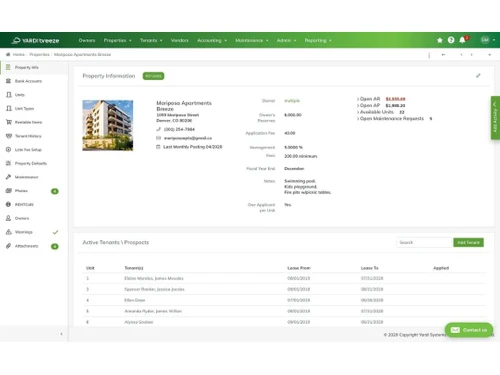The width and height of the screenshot is (500, 375).
Task: Click the back arrow icon below header
Action: pyautogui.click(x=443, y=55)
